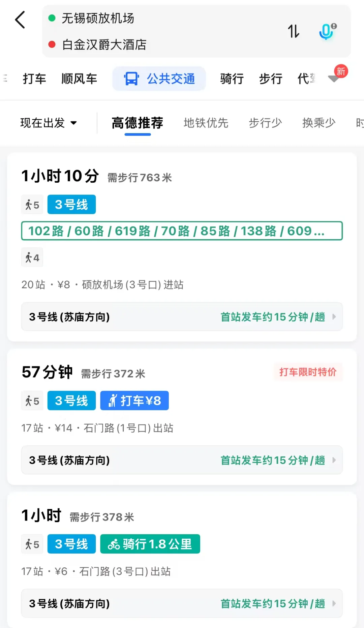
Task: Switch to the 步行少 filter tab
Action: pos(265,123)
